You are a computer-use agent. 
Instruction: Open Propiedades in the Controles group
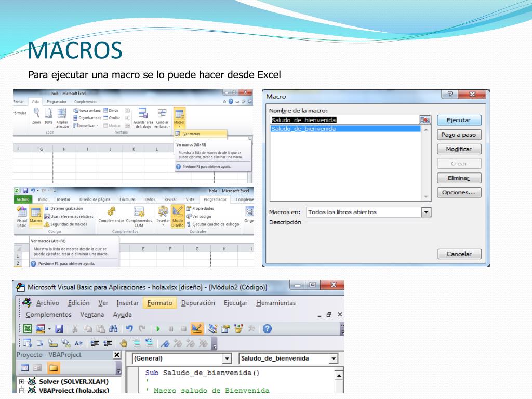pos(200,208)
